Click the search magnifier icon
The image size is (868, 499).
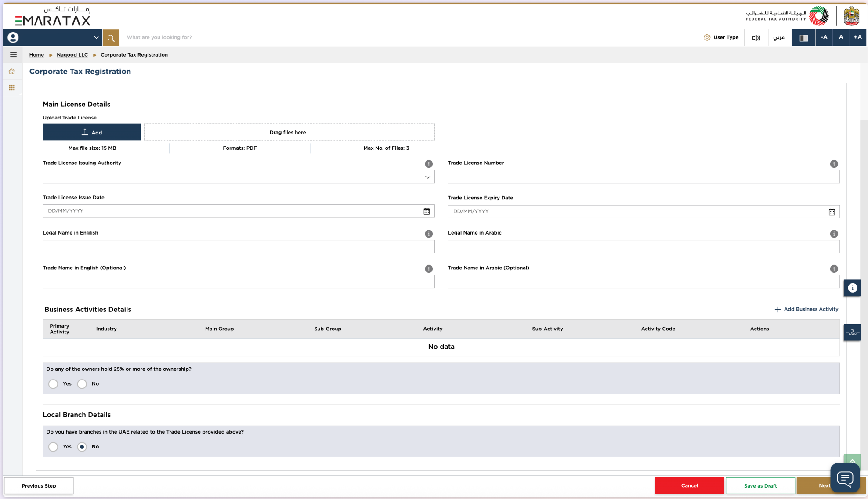coord(111,38)
